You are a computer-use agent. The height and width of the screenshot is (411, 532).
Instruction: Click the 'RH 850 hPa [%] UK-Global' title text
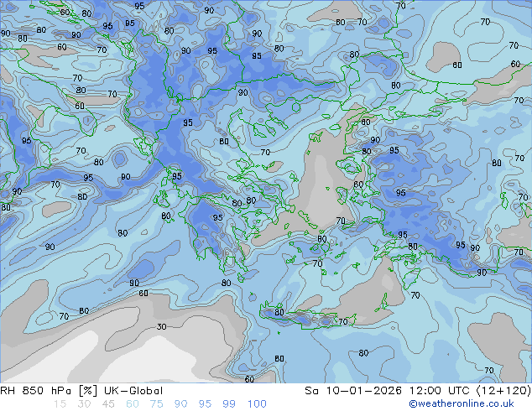tap(81, 391)
